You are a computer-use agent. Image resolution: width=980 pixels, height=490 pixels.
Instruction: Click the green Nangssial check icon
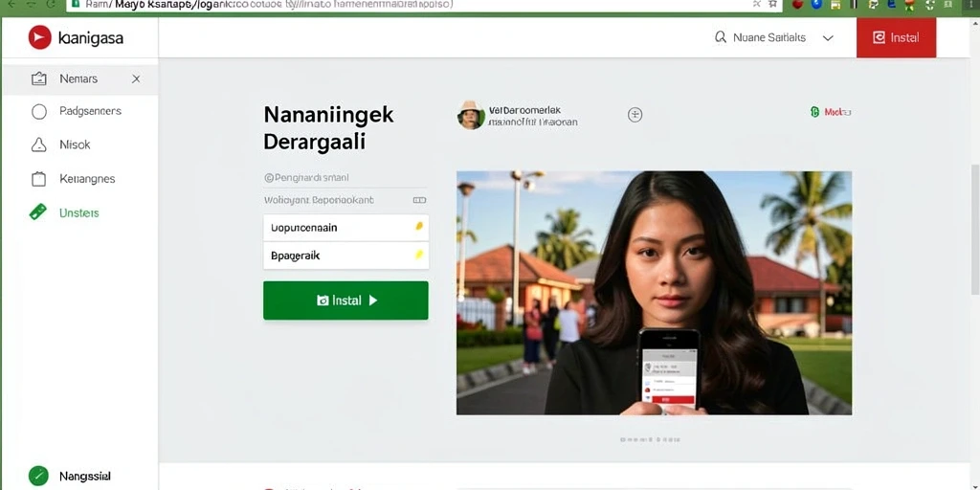coord(38,476)
